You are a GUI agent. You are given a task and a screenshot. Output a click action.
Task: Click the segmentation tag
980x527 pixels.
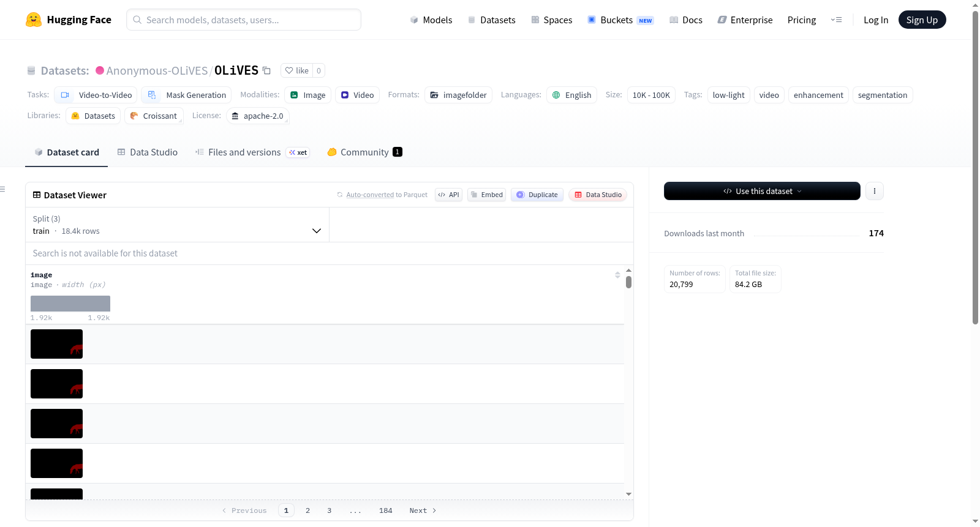click(882, 95)
